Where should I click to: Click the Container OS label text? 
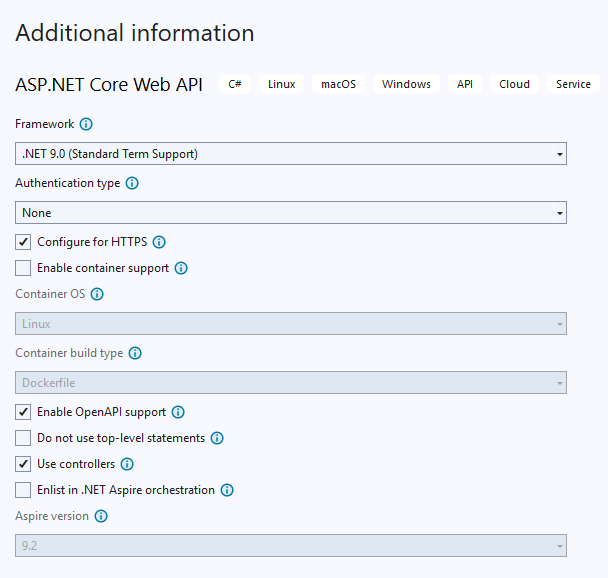tap(50, 294)
